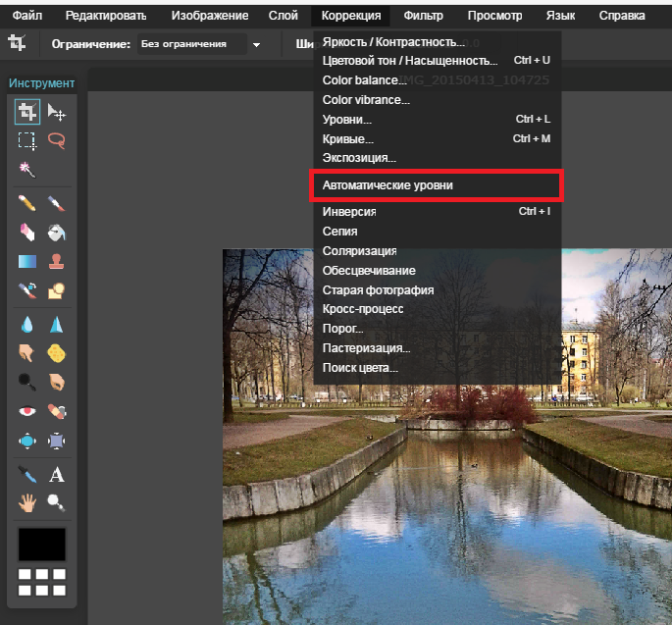This screenshot has width=672, height=625.
Task: Open the Слой menu
Action: (283, 16)
